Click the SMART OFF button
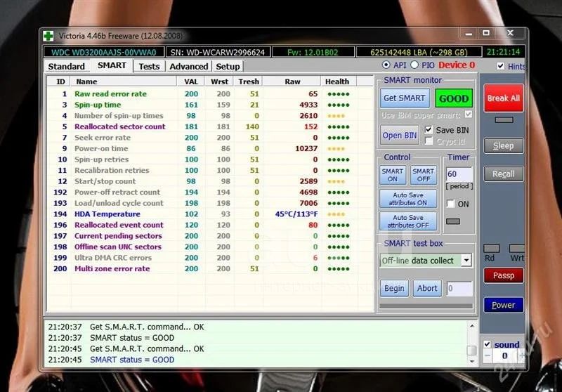This screenshot has width=562, height=392. pos(424,175)
